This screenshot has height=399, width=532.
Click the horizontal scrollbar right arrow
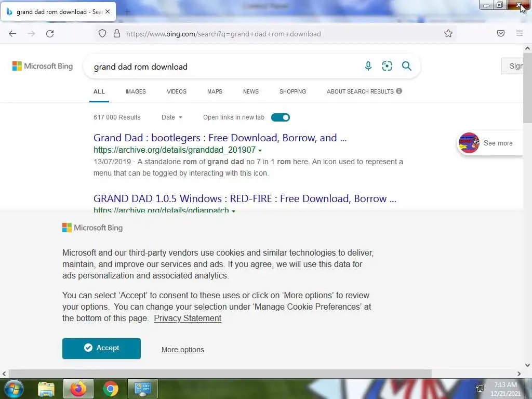[x=519, y=374]
